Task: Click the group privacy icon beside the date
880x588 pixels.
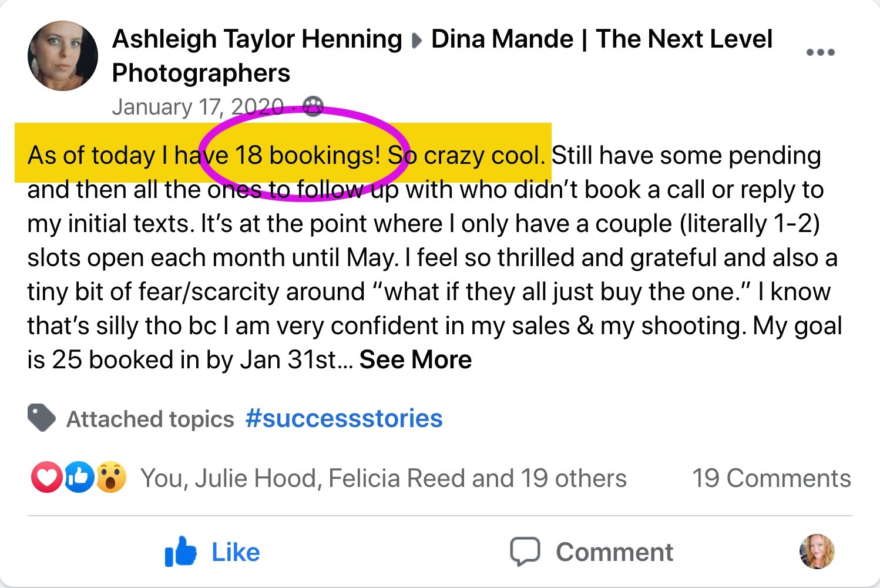Action: (313, 106)
